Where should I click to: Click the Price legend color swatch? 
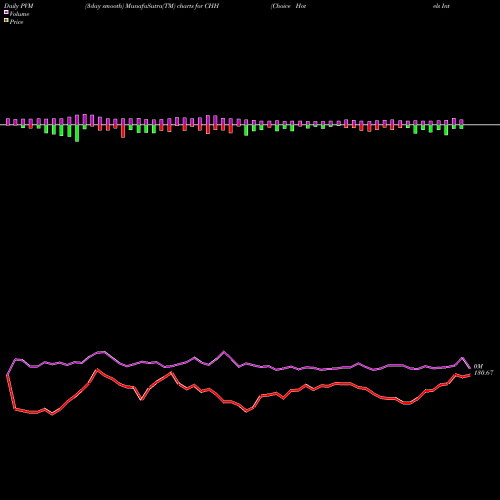(6, 21)
